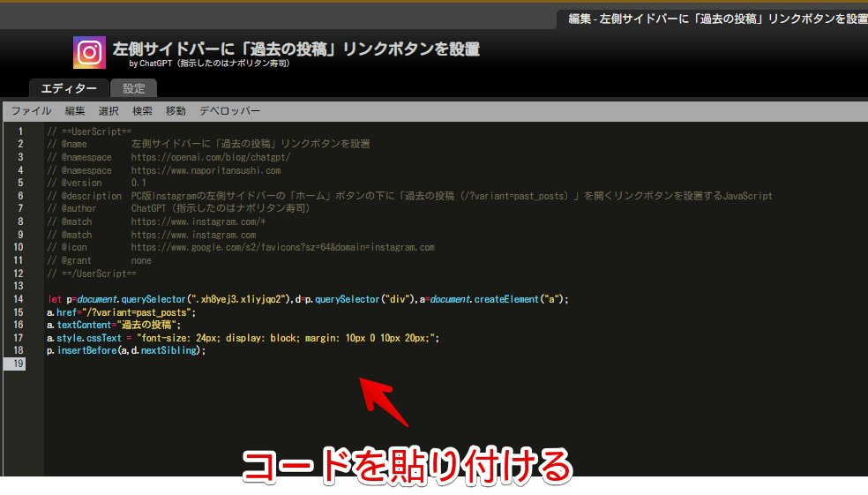The height and width of the screenshot is (495, 868).
Task: Click the a.href="/?variant=past_posts" line
Action: pyautogui.click(x=121, y=313)
